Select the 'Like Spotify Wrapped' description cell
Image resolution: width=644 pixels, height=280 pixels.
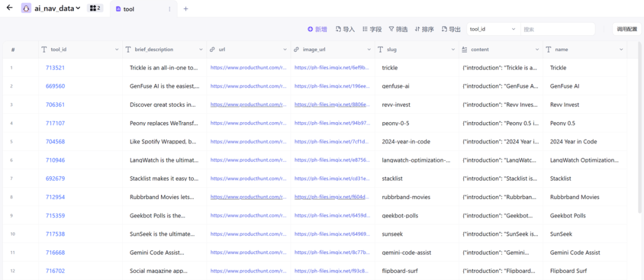point(165,142)
